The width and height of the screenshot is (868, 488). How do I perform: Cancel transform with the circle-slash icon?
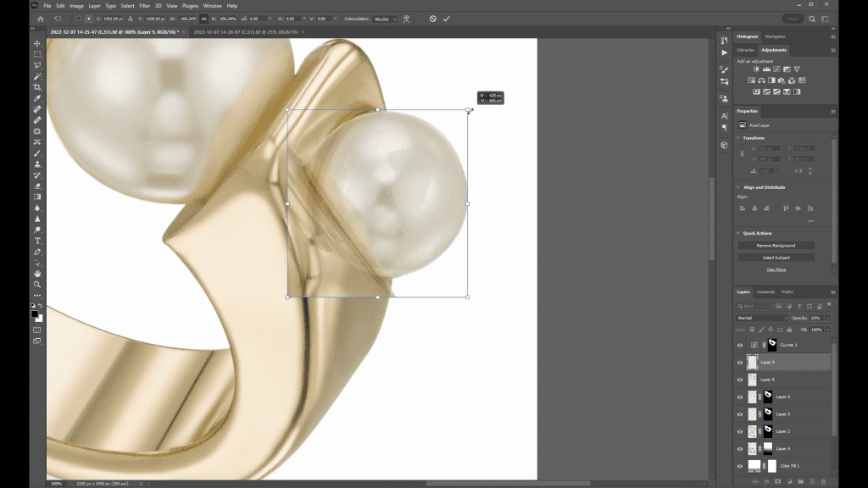point(433,19)
